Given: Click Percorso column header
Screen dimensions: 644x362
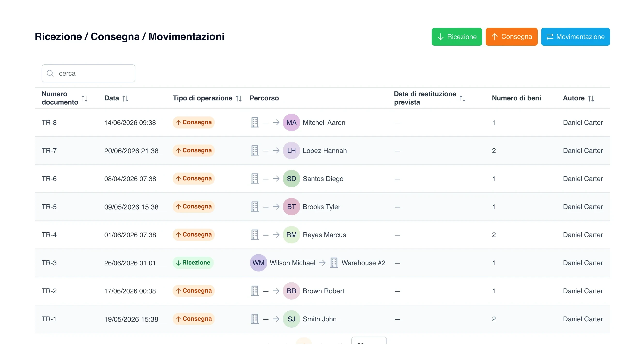Looking at the screenshot, I should point(264,98).
